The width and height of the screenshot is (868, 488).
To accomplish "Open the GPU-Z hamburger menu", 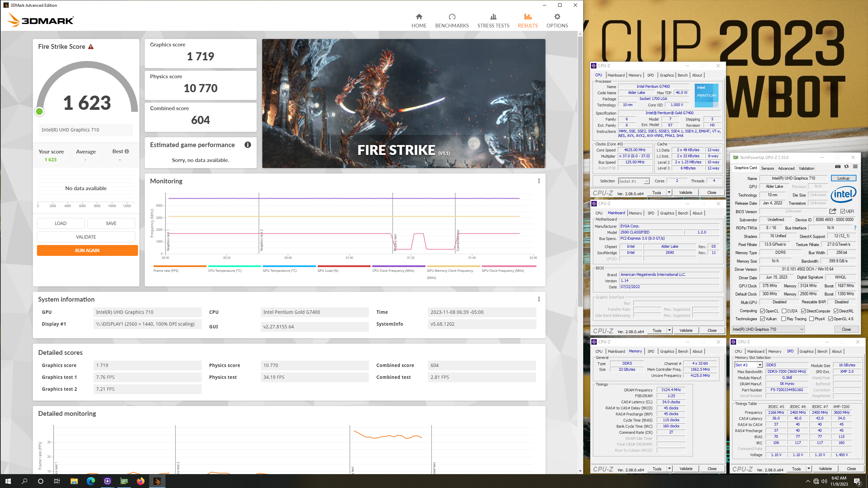I will [855, 166].
